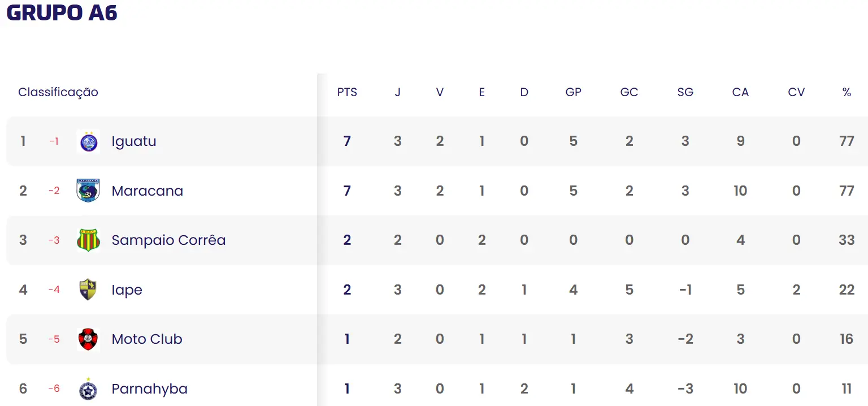Click the percent column header
This screenshot has height=406, width=868.
point(847,92)
